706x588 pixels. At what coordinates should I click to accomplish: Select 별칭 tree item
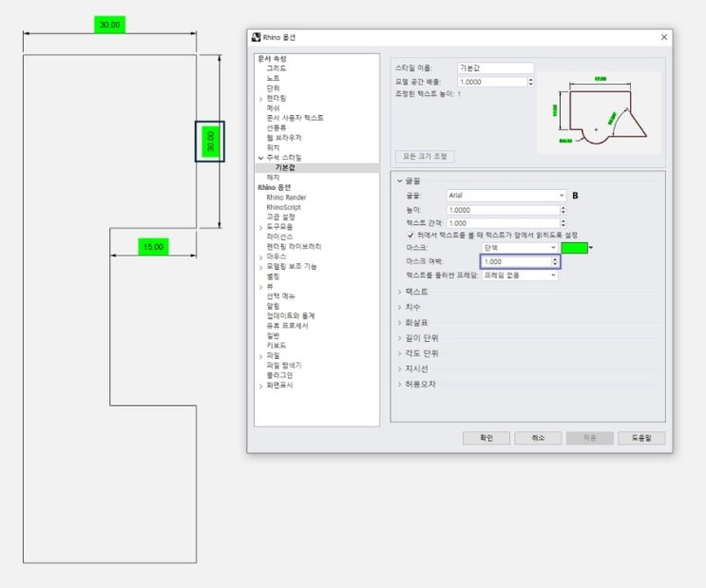273,276
